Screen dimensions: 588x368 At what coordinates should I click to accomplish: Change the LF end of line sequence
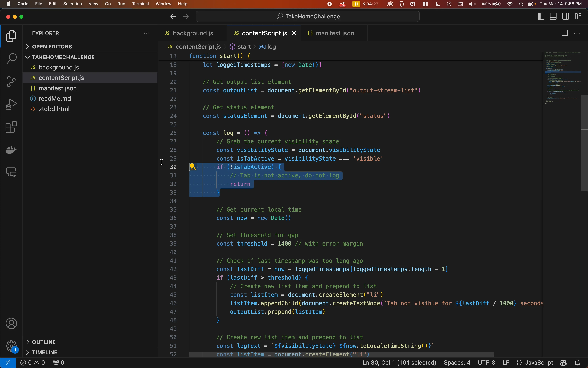point(506,363)
